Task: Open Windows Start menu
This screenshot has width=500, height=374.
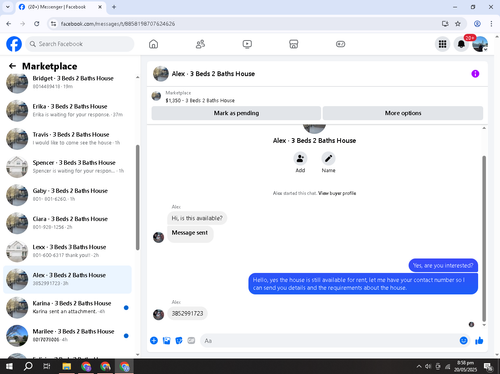Action: click(x=9, y=367)
